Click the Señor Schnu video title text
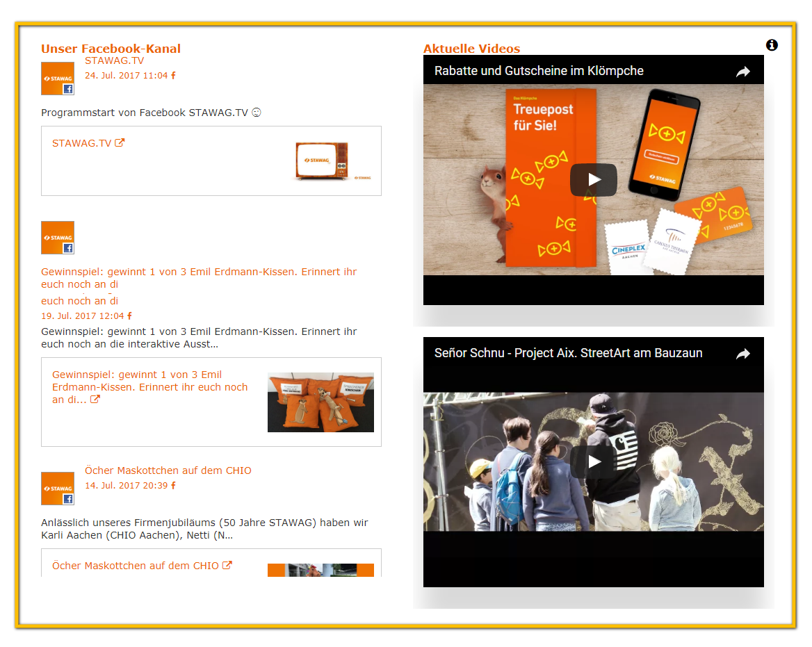This screenshot has height=647, width=812. tap(568, 353)
